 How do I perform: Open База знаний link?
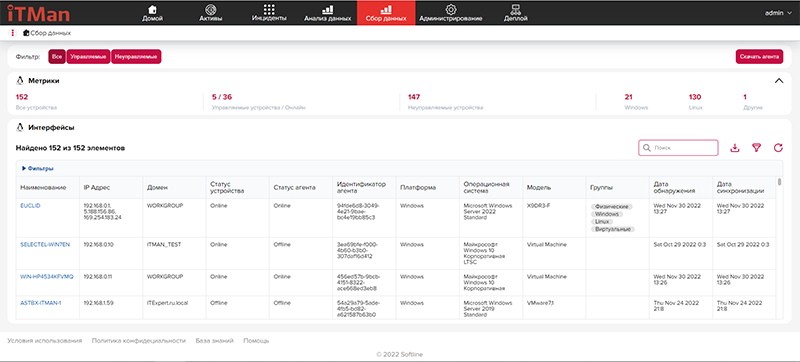coord(214,341)
